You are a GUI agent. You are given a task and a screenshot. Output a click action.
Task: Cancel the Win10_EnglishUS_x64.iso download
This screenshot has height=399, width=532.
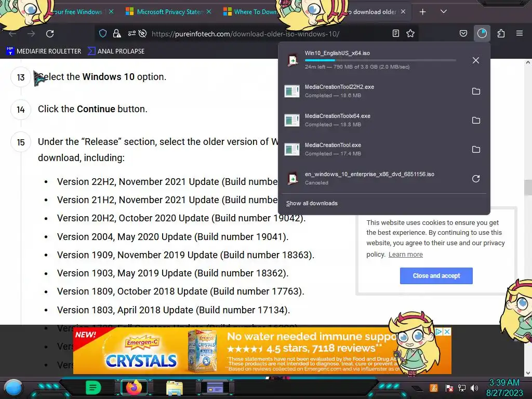pyautogui.click(x=476, y=60)
